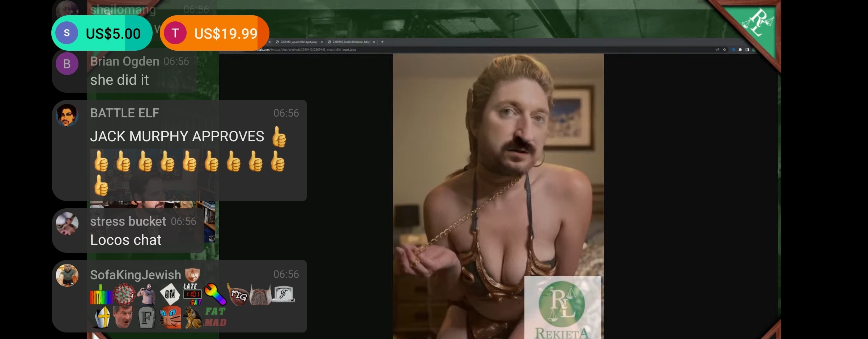Tap the orange cat face emote
Viewport: 868px width, 339px height.
point(170,317)
